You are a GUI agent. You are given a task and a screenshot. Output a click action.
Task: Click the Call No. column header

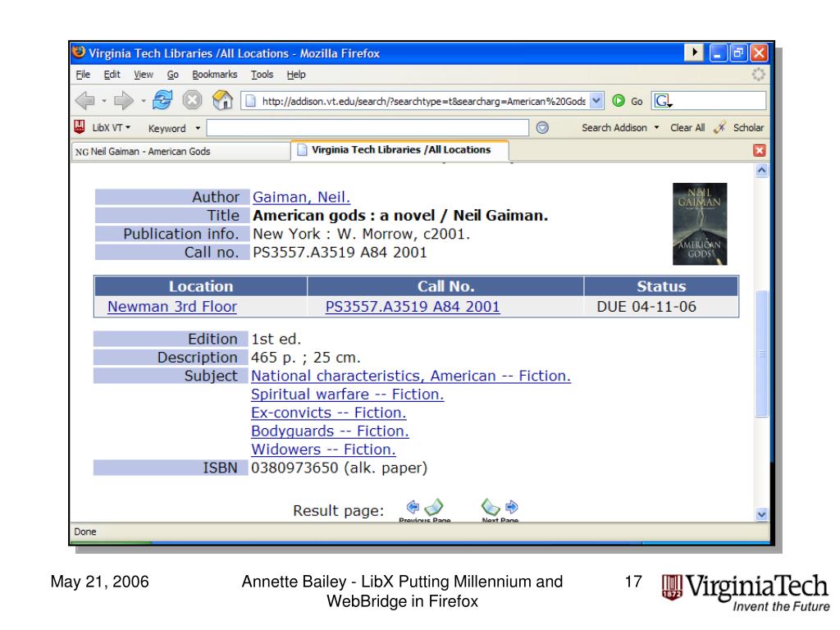coord(445,286)
